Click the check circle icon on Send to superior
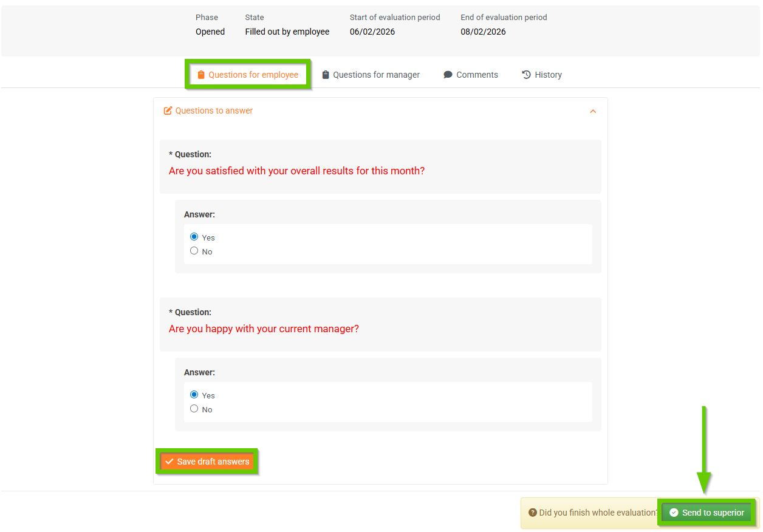The height and width of the screenshot is (532, 763). [x=674, y=513]
